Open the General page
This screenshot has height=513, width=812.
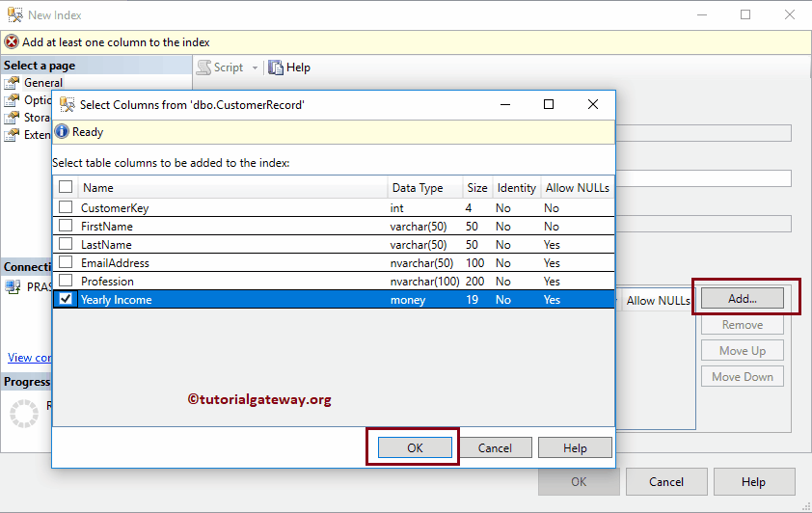tap(43, 83)
